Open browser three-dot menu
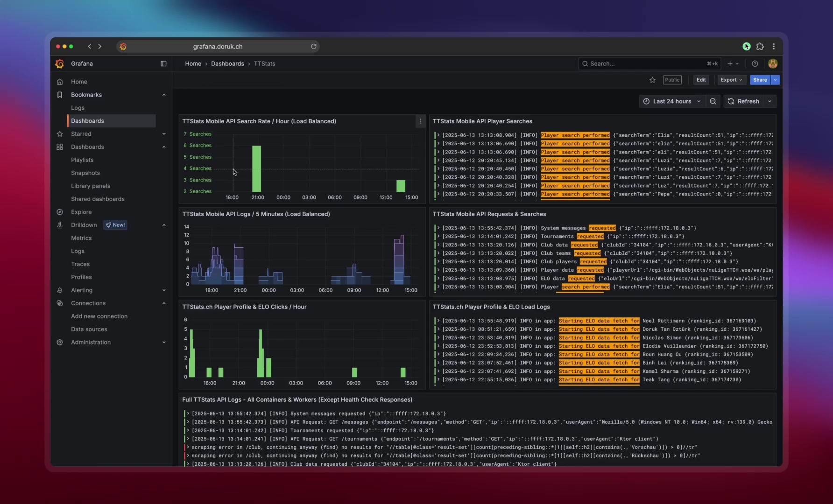Viewport: 833px width, 504px height. 774,46
